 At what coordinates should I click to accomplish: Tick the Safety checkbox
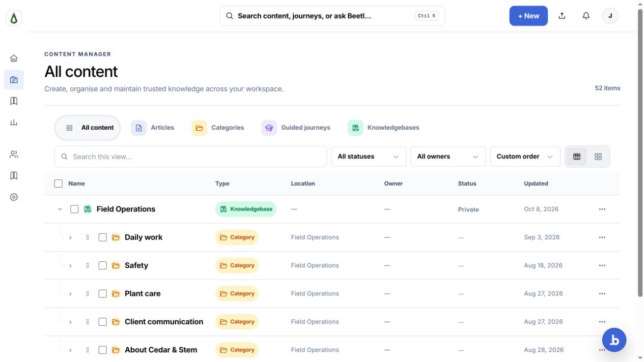(x=102, y=265)
